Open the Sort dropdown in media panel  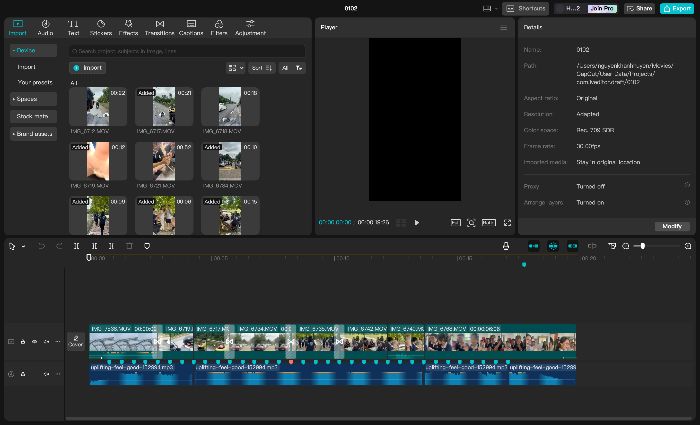tap(262, 68)
